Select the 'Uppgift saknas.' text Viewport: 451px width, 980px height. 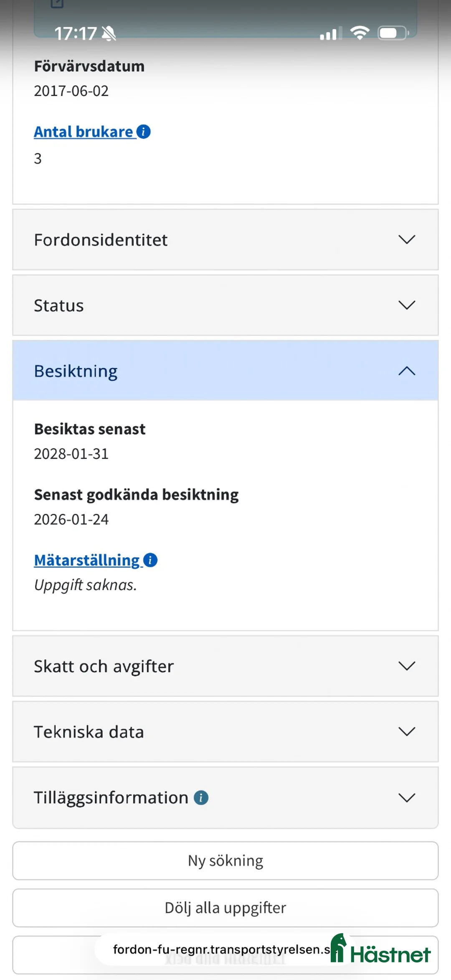86,585
